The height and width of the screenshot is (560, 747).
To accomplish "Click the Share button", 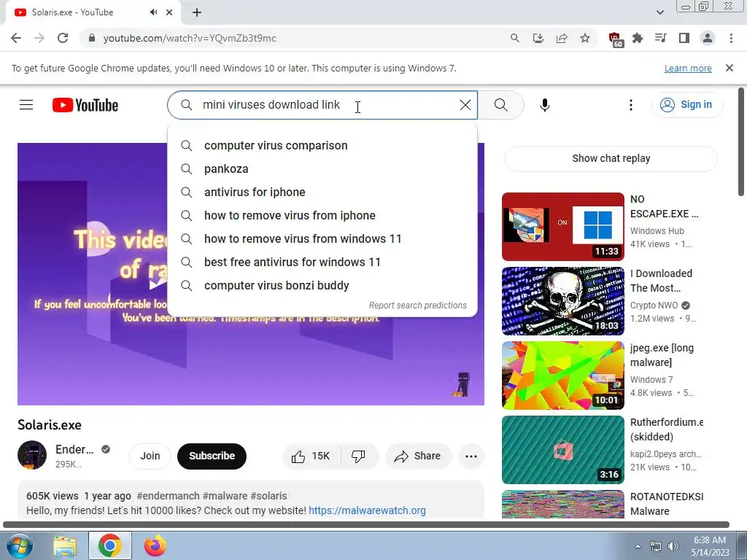I will point(417,456).
